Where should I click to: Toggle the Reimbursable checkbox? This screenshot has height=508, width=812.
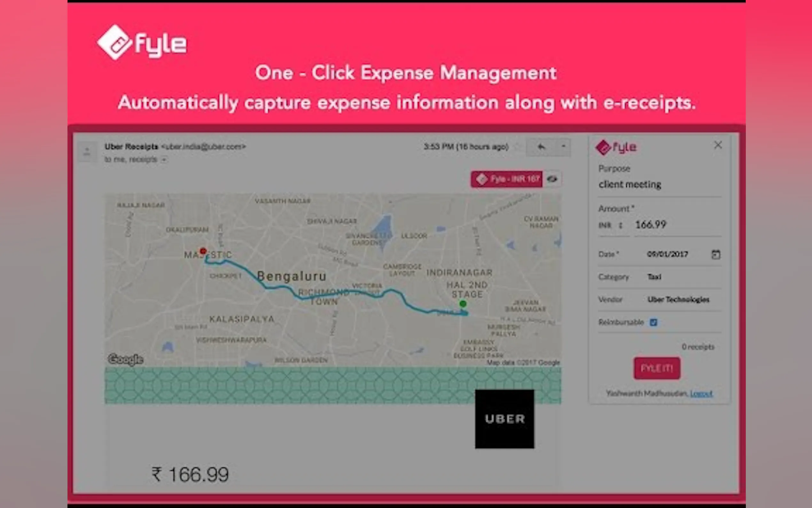point(653,322)
